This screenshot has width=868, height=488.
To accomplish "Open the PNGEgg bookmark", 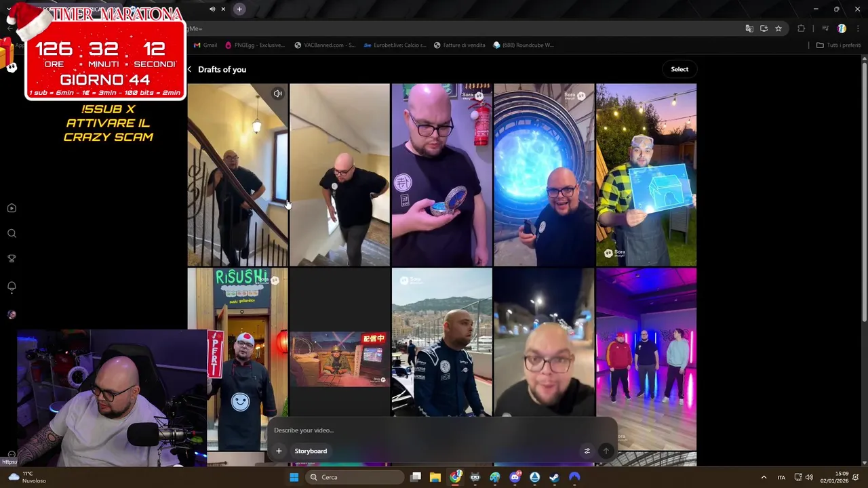I will pyautogui.click(x=254, y=45).
